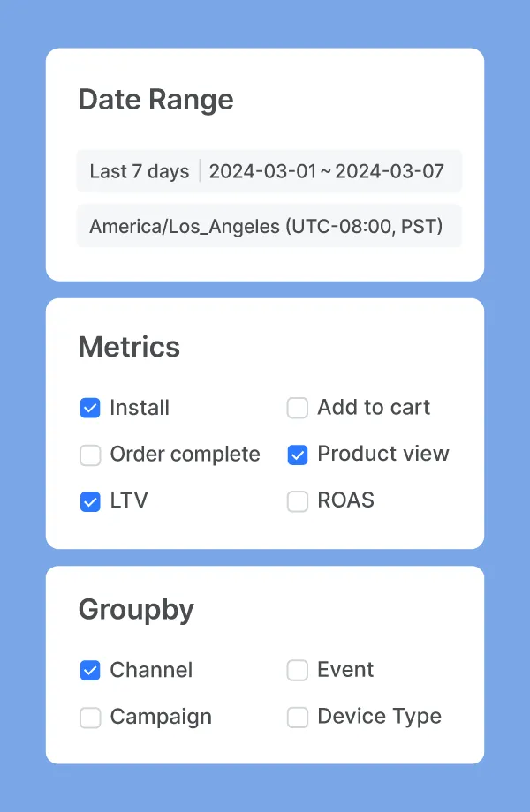Enable the Add to cart metric
The width and height of the screenshot is (530, 812).
click(x=297, y=408)
